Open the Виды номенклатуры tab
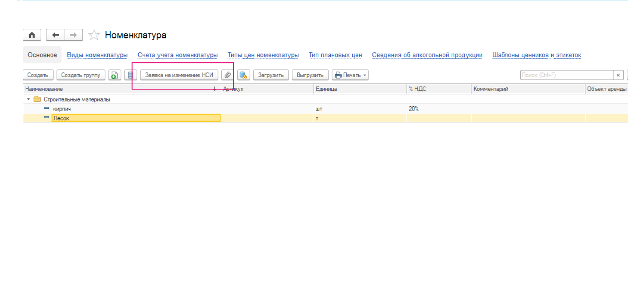This screenshot has width=644, height=291. tap(97, 55)
